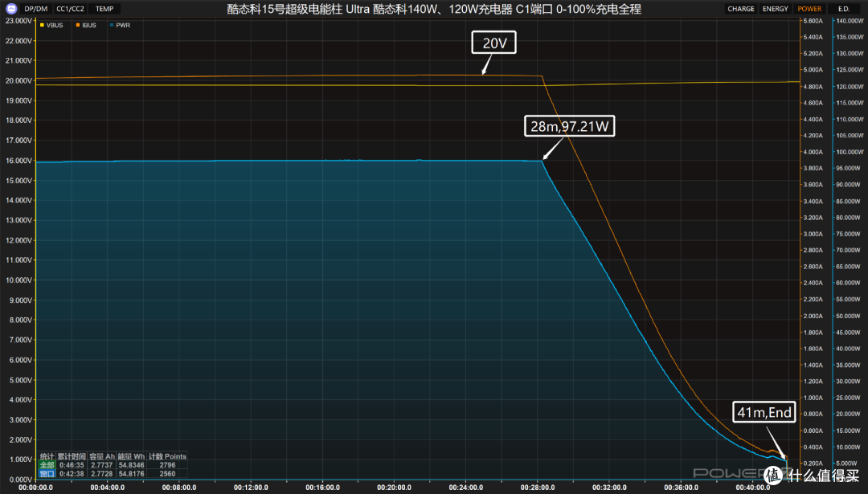Image resolution: width=868 pixels, height=494 pixels.
Task: Select the ENERGY tab
Action: pyautogui.click(x=775, y=9)
